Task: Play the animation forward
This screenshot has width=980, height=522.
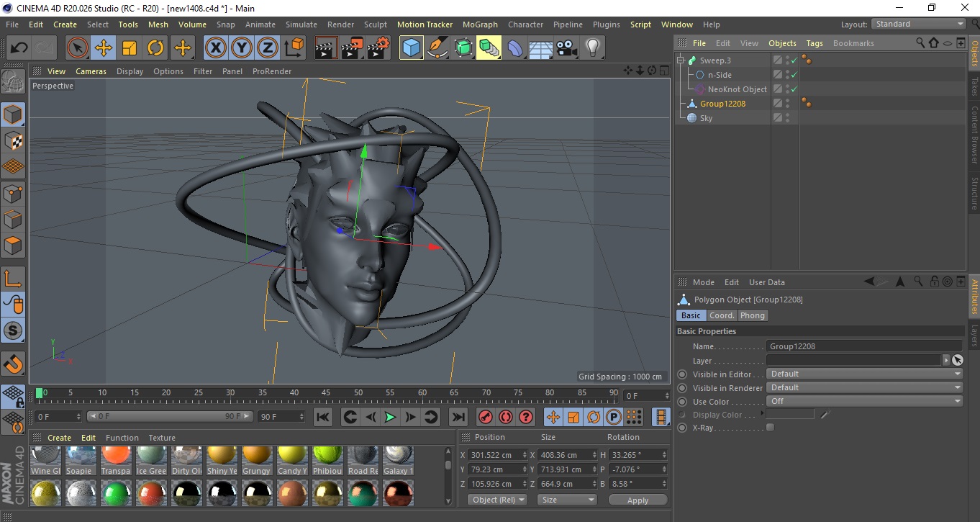Action: point(390,417)
